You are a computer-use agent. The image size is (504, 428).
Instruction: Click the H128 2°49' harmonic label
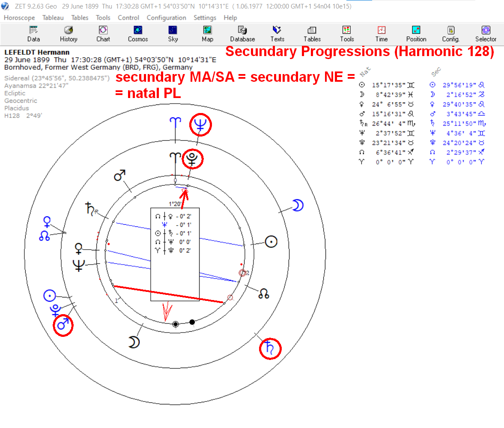[x=23, y=116]
